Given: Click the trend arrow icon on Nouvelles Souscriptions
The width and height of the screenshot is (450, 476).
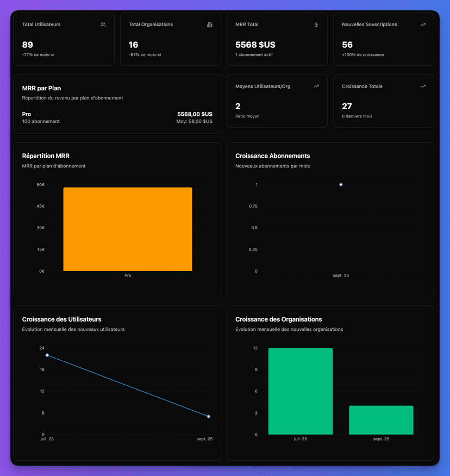Looking at the screenshot, I should coord(422,24).
